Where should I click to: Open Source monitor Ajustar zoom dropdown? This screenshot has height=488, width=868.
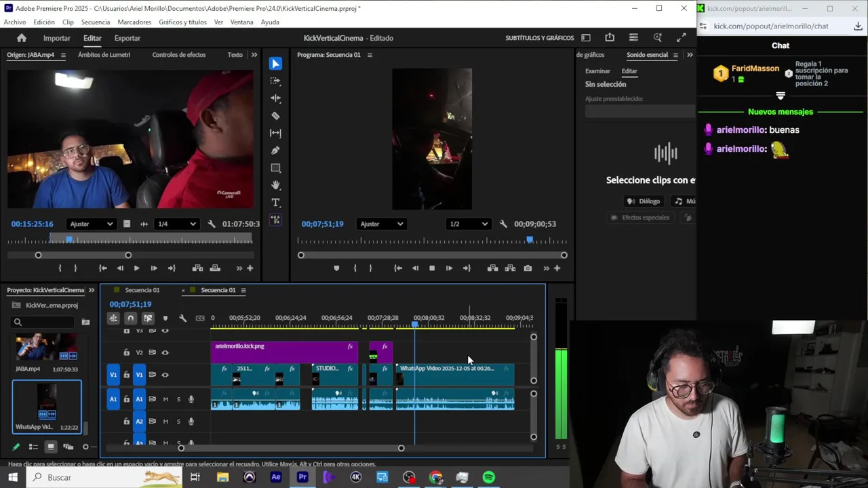pyautogui.click(x=92, y=224)
